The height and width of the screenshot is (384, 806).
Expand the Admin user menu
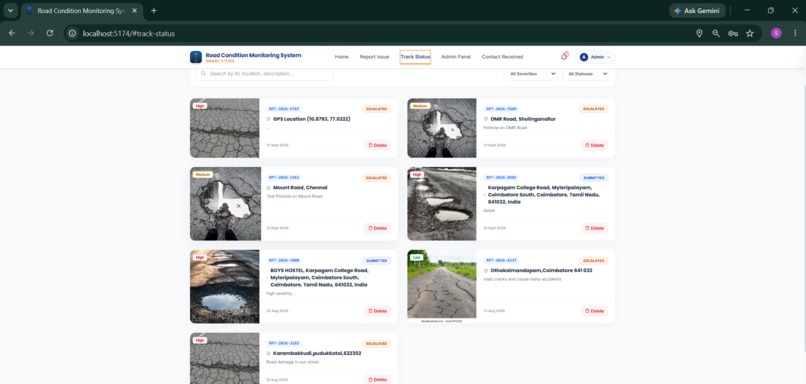point(595,57)
